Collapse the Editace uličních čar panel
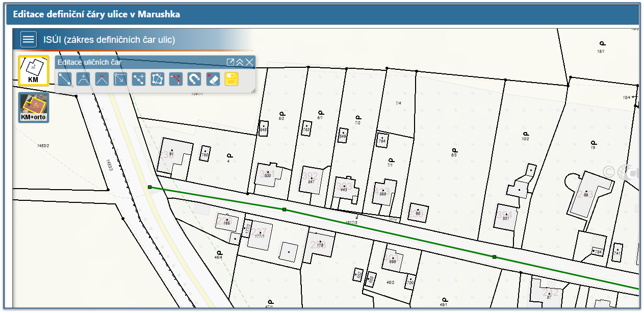 (x=240, y=62)
